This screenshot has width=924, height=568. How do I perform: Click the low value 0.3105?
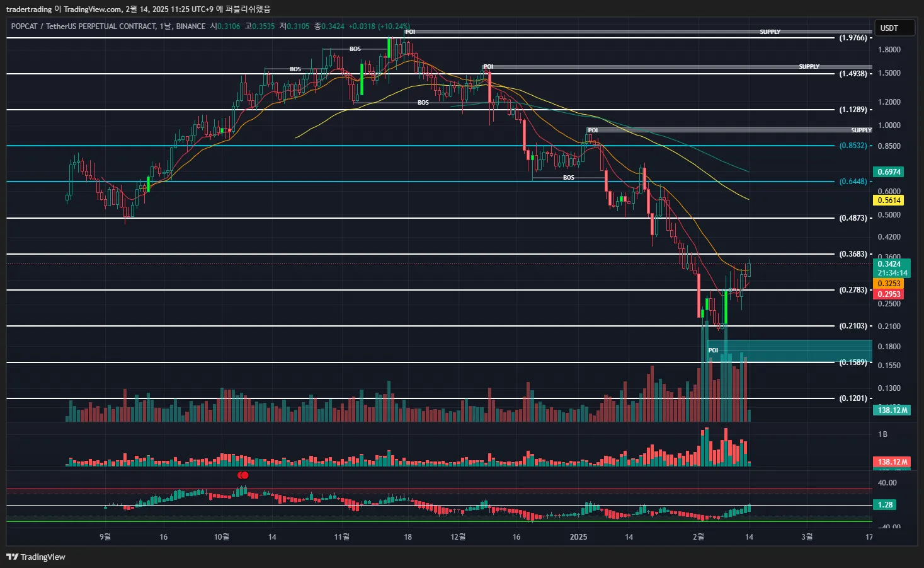pyautogui.click(x=298, y=26)
